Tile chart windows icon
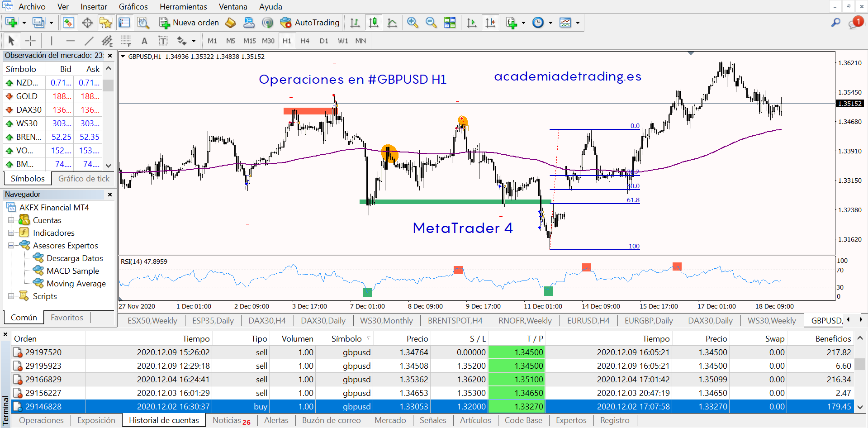Image resolution: width=868 pixels, height=428 pixels. coord(450,22)
